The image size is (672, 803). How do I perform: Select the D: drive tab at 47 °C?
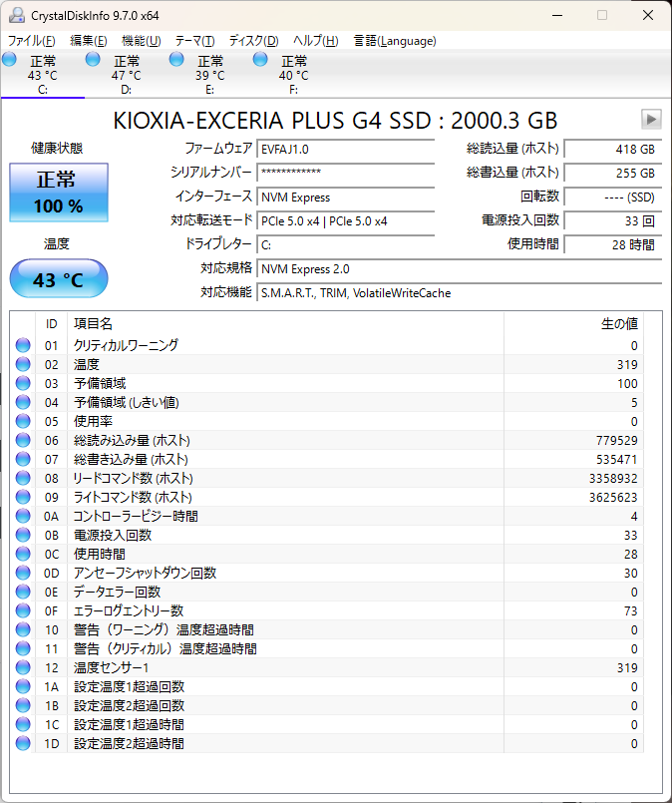click(x=127, y=74)
